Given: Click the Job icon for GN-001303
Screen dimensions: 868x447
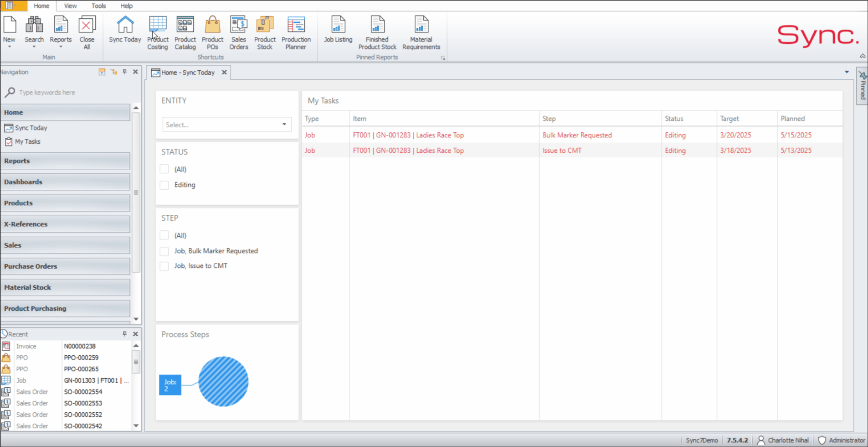Looking at the screenshot, I should (6, 380).
